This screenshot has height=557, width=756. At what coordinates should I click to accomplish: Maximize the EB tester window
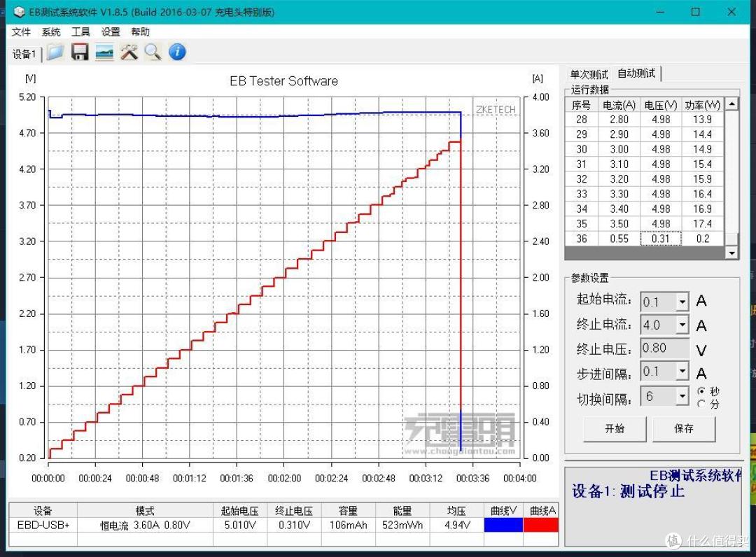point(695,12)
